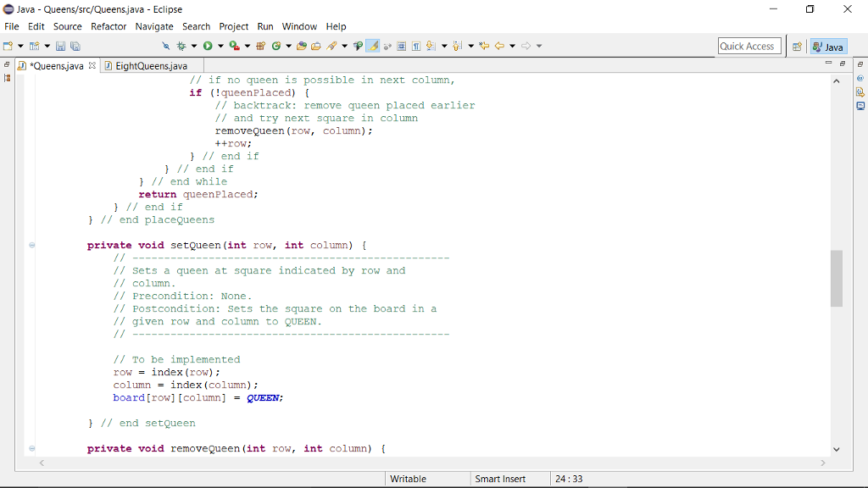
Task: Close the Queens.java tab
Action: pyautogui.click(x=92, y=65)
